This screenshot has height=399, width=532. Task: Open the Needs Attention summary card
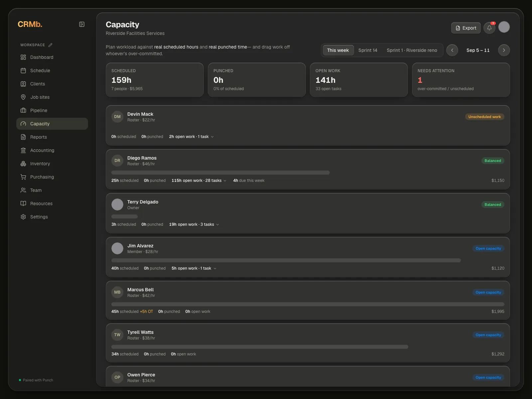tap(461, 80)
